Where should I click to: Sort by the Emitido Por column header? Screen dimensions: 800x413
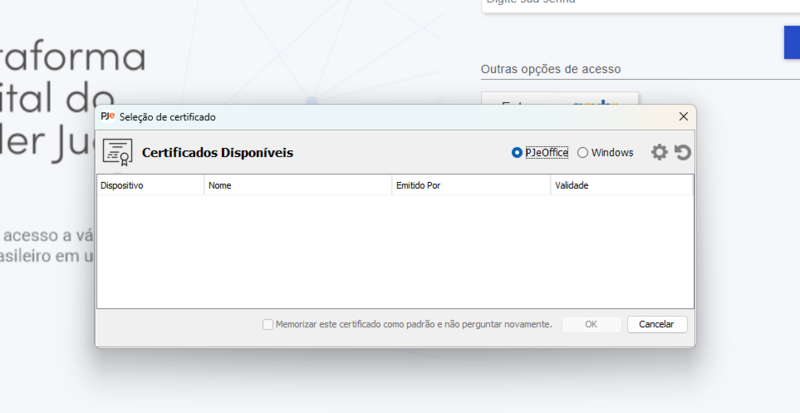(x=471, y=185)
